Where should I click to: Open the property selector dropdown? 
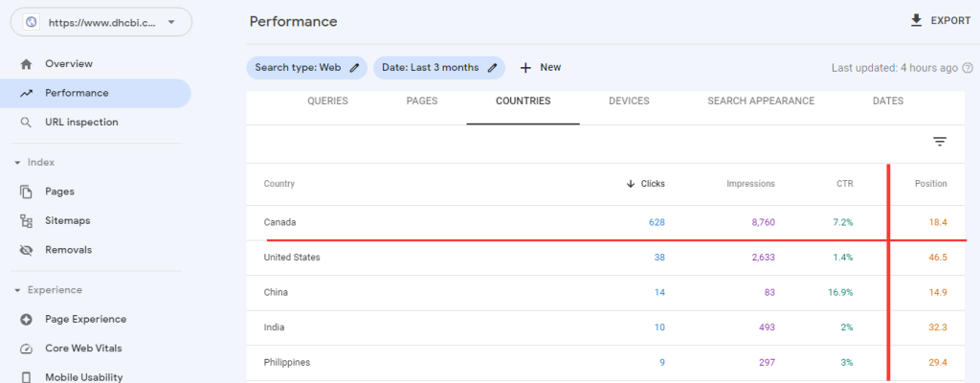click(x=101, y=22)
